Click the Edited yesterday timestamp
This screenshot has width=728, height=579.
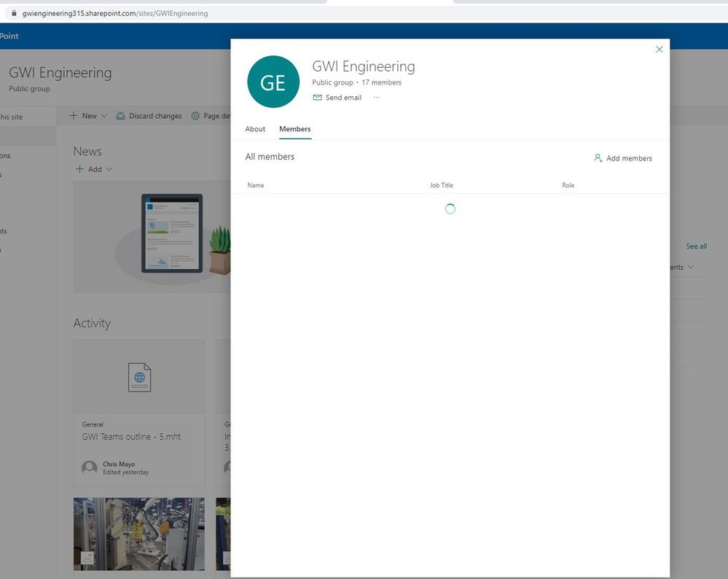coord(126,472)
